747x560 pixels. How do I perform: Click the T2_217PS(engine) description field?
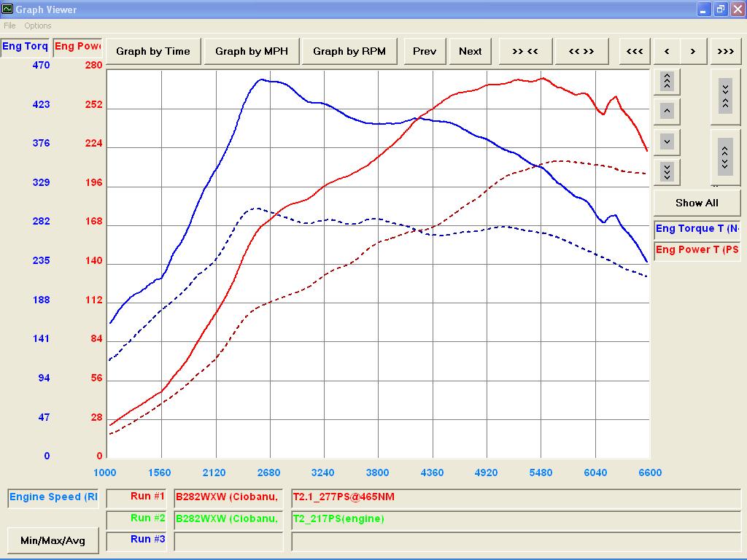coord(516,519)
